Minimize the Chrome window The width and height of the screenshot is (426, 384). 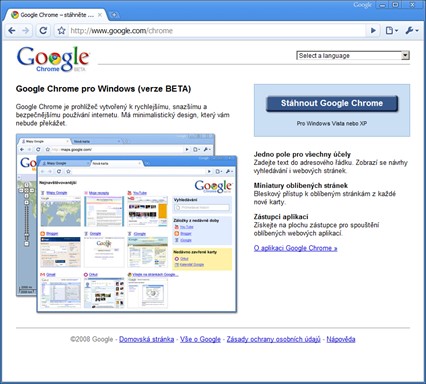[383, 5]
